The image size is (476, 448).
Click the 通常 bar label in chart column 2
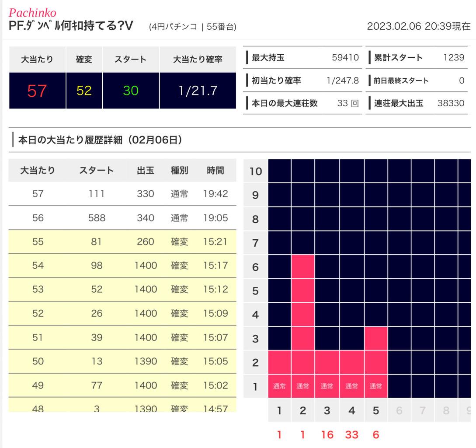click(x=302, y=386)
